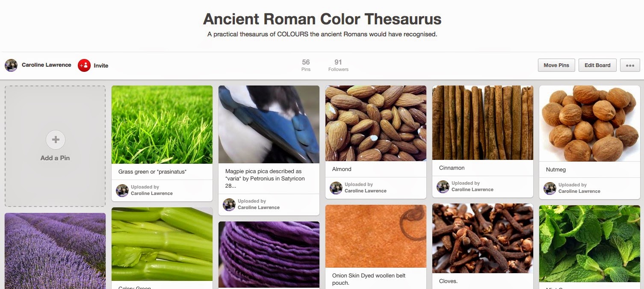Open the 91 Followers count tab
This screenshot has height=289, width=644.
(x=338, y=65)
